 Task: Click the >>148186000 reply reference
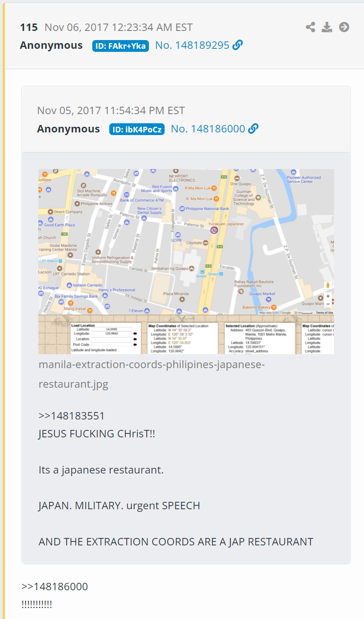[54, 587]
